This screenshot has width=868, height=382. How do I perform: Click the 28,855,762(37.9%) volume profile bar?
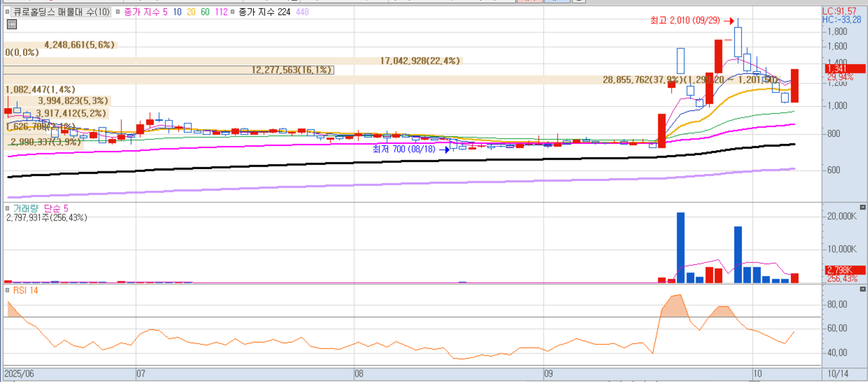392,80
